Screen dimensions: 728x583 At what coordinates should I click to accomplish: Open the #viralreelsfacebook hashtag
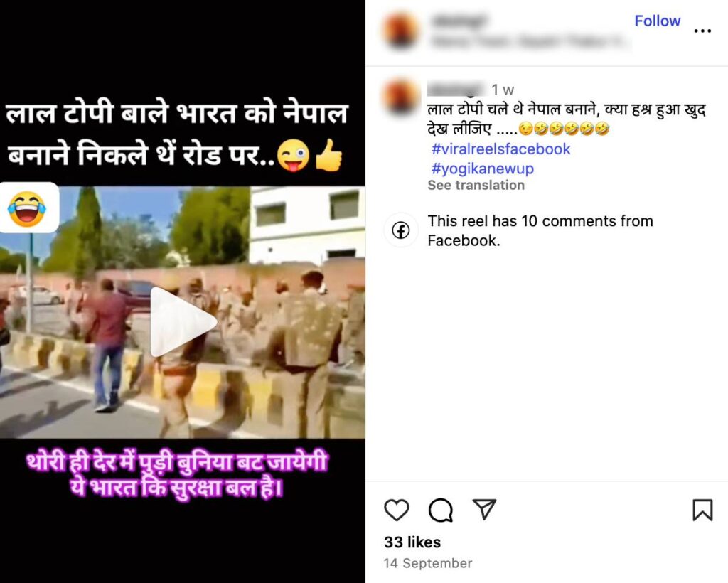tap(500, 149)
